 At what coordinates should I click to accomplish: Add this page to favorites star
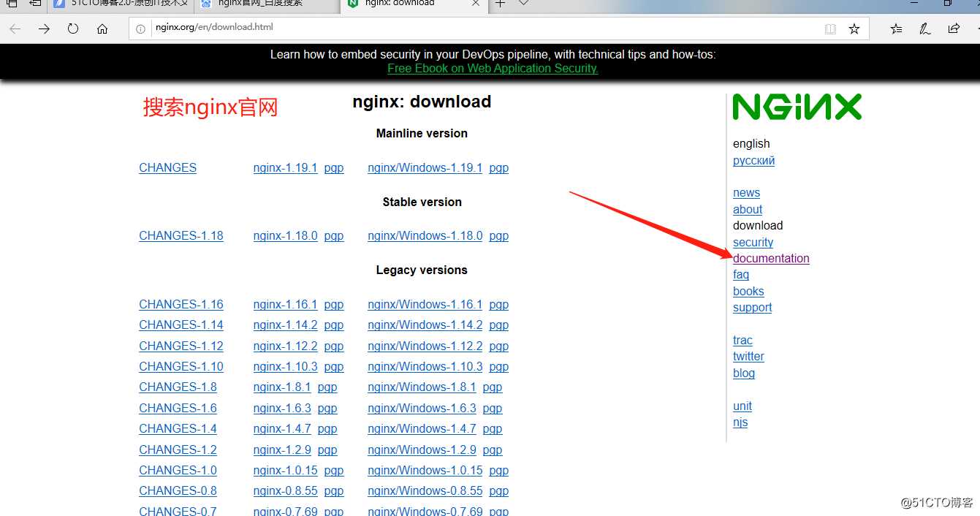(x=854, y=29)
